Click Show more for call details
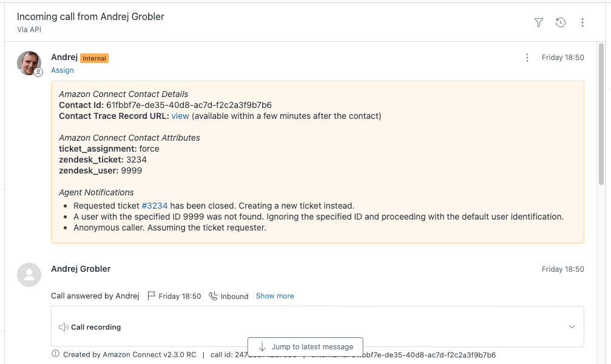This screenshot has width=611, height=364. 274,296
